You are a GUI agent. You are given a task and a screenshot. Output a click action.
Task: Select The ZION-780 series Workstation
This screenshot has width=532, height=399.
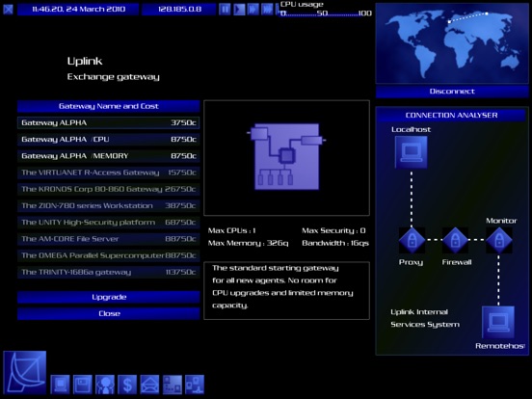tap(109, 205)
